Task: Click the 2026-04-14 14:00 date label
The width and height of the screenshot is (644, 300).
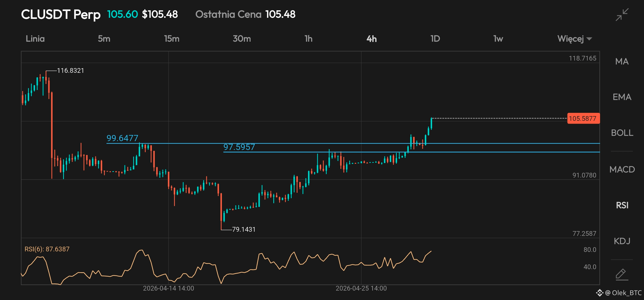Action: tap(169, 288)
